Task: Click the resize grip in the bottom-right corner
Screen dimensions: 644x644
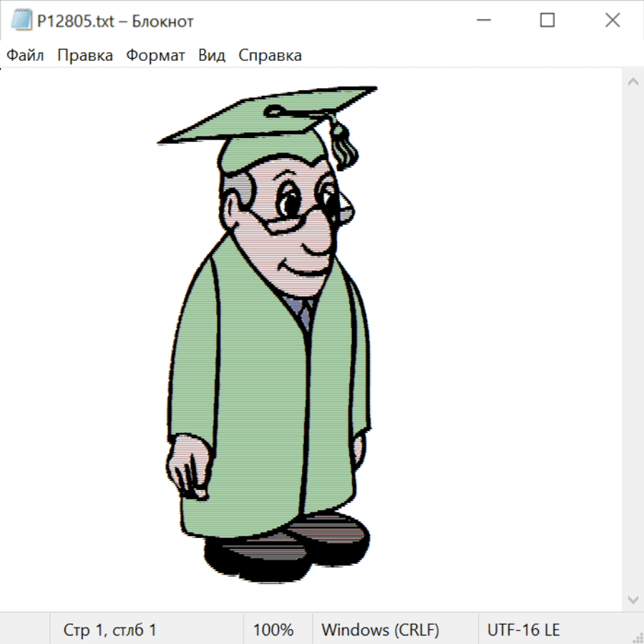Action: tap(637, 637)
